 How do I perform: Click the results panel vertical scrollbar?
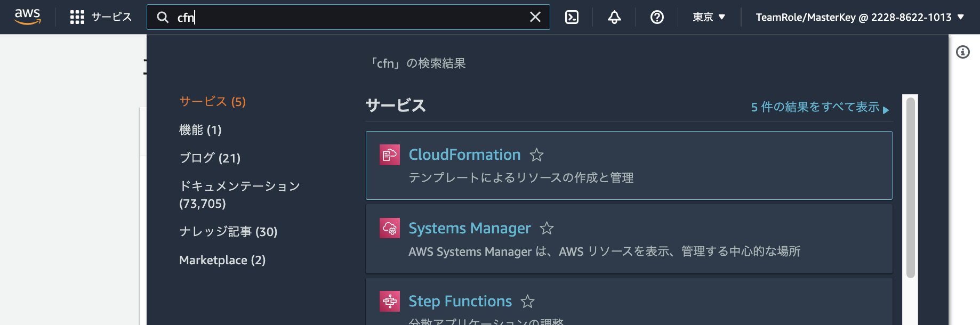tap(910, 188)
